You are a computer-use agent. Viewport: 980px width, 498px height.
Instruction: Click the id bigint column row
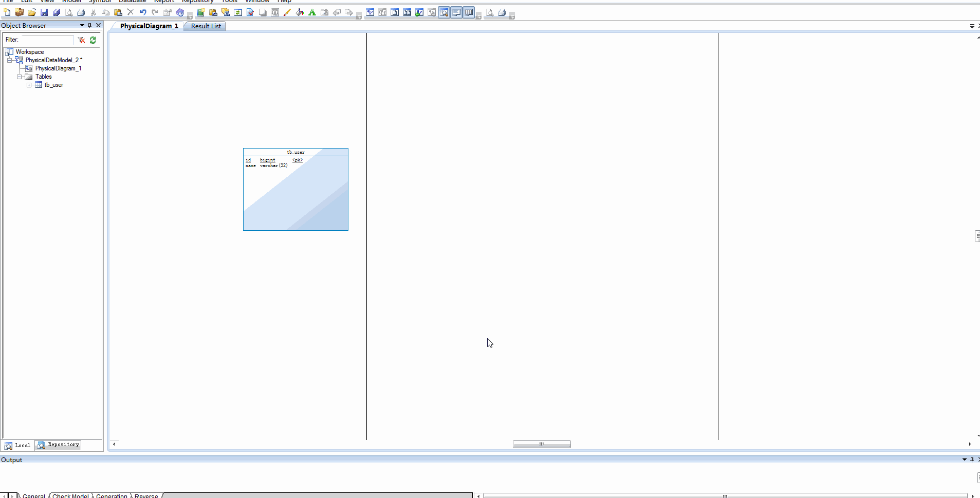point(274,160)
